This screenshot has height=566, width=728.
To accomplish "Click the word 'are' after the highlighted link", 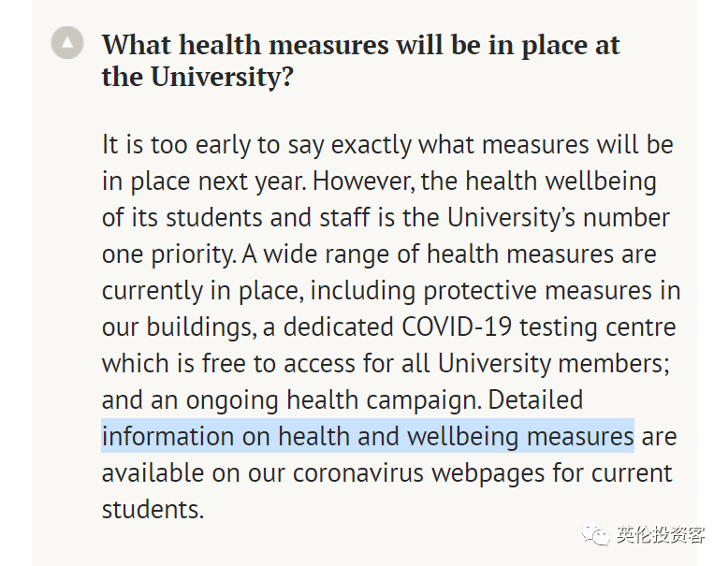I will click(660, 437).
